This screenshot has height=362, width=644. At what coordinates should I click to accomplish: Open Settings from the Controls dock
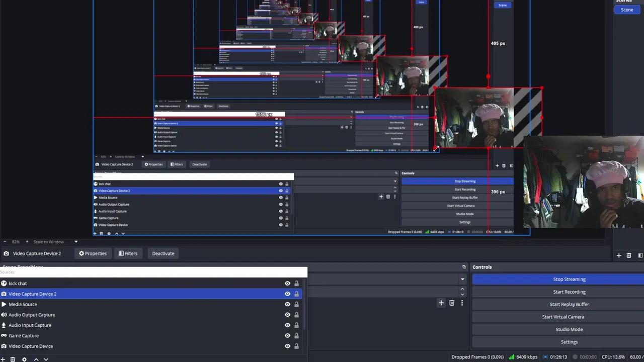pyautogui.click(x=558, y=342)
